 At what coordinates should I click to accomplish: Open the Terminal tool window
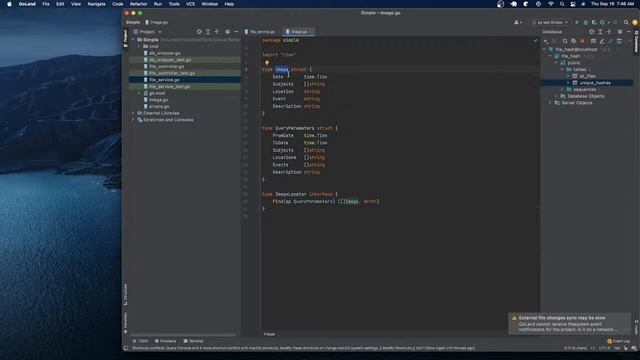[x=193, y=341]
